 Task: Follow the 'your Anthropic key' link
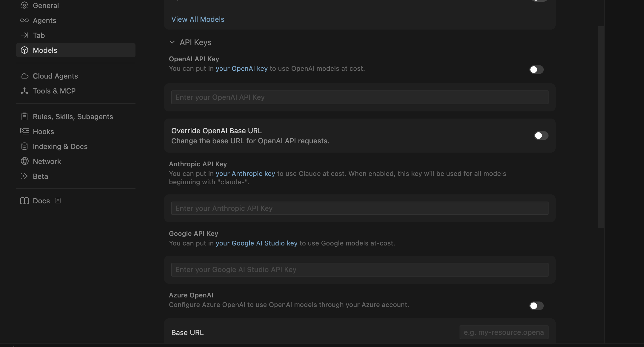coord(245,173)
